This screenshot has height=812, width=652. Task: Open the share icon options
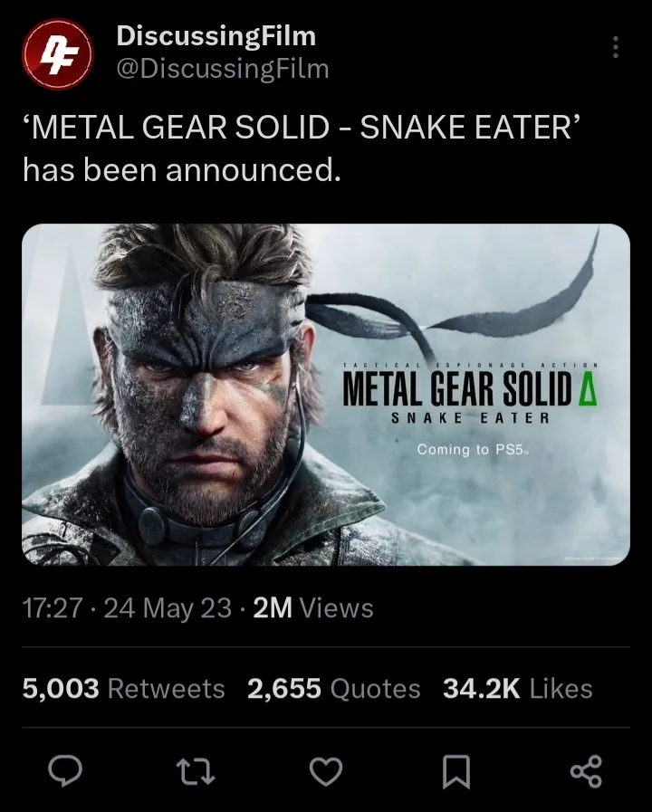pos(586,770)
